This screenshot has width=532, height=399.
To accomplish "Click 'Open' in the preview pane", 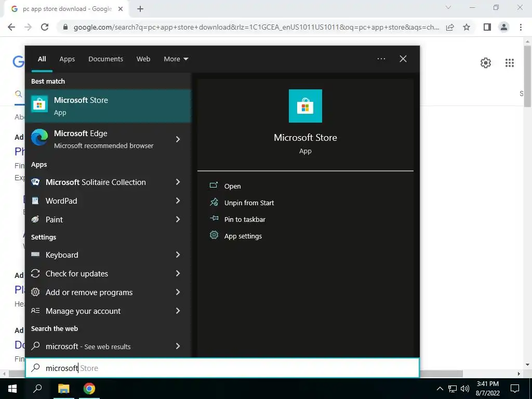I will (232, 187).
